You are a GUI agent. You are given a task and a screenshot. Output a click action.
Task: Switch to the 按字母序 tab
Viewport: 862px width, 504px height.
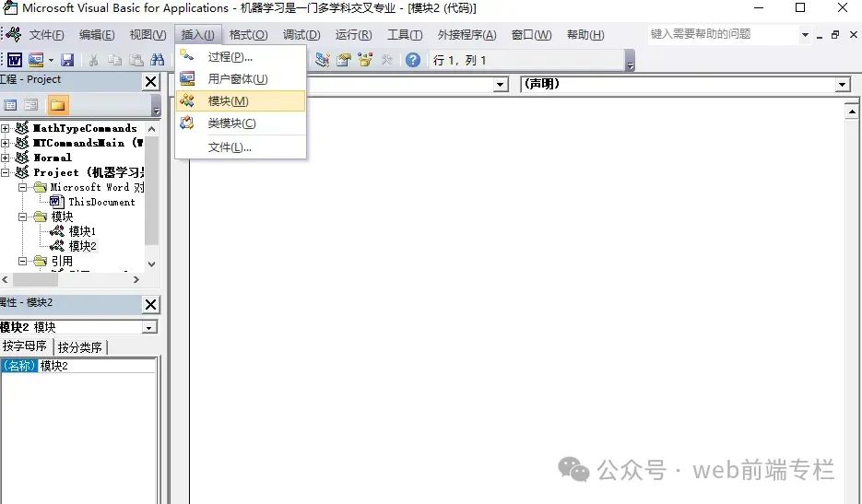(x=25, y=346)
